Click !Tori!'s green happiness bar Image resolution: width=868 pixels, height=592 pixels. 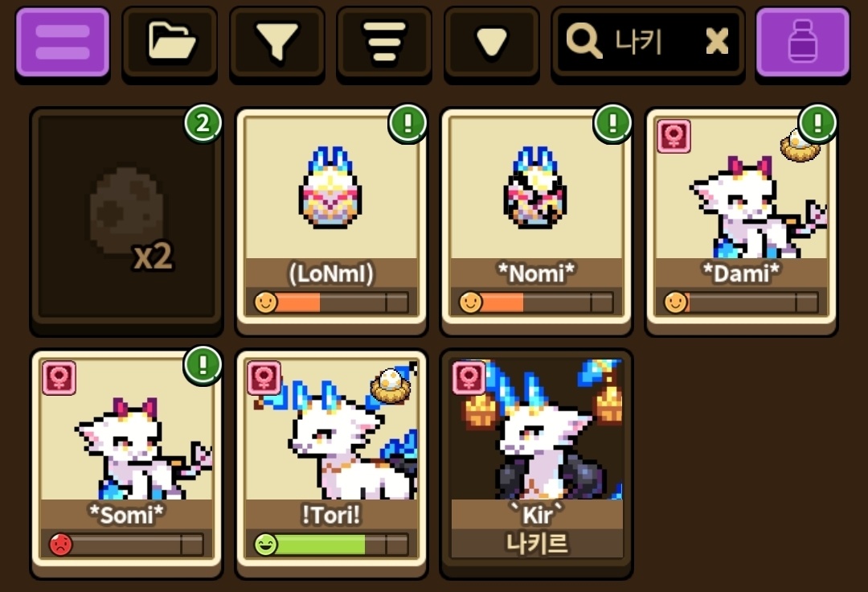(x=331, y=545)
